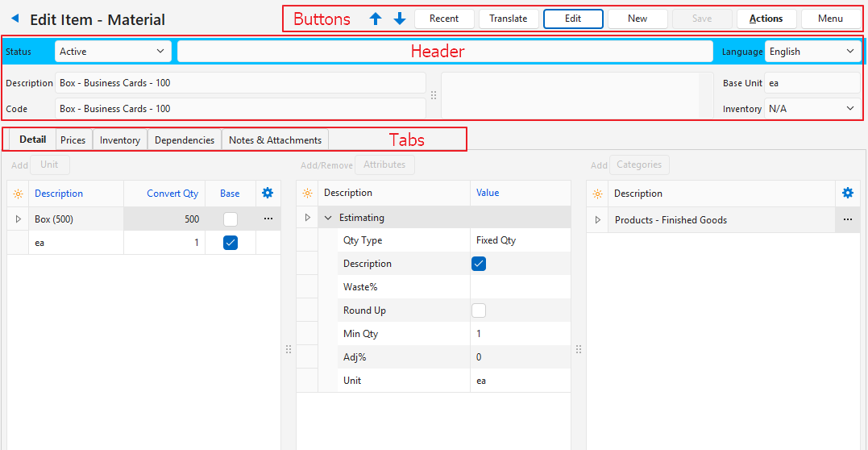Uncheck the Description attribute checkbox
868x450 pixels.
point(479,264)
